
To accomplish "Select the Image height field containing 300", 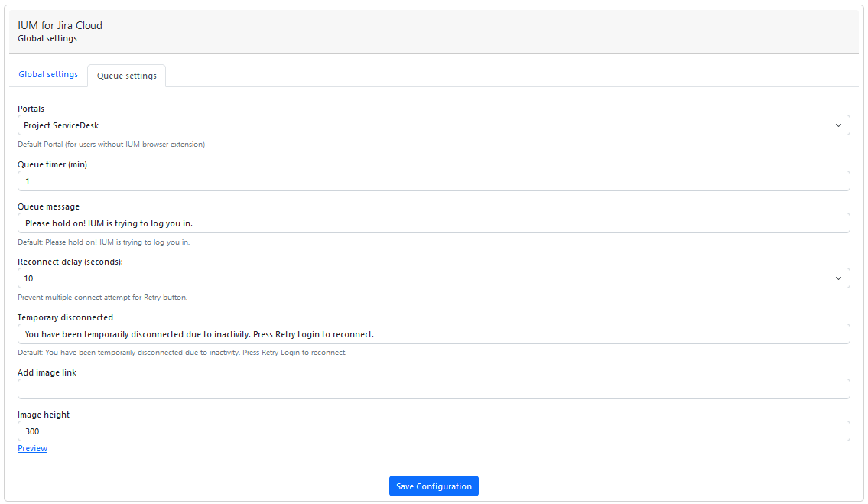I will click(434, 431).
